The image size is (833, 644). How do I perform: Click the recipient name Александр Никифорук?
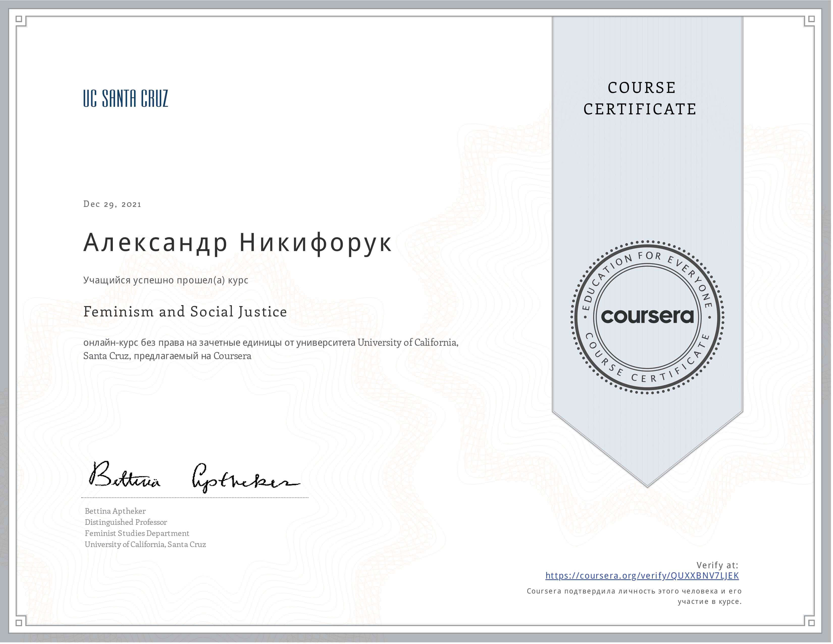[x=237, y=243]
